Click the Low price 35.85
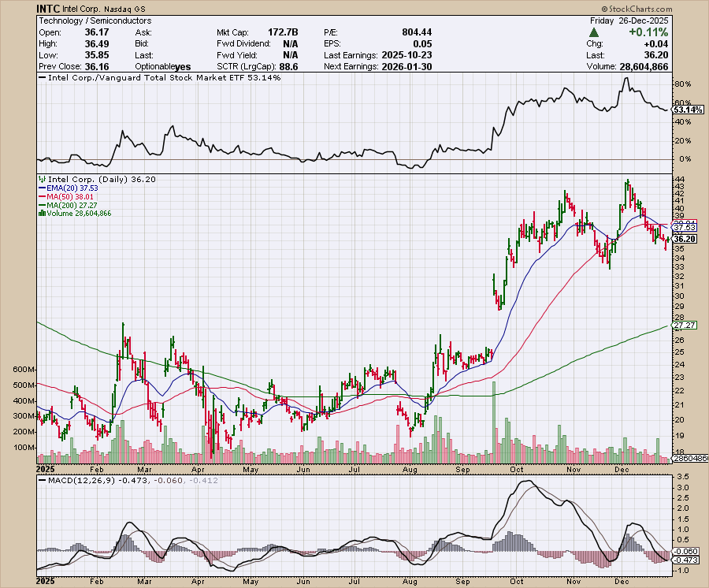The width and height of the screenshot is (709, 588). coord(97,55)
